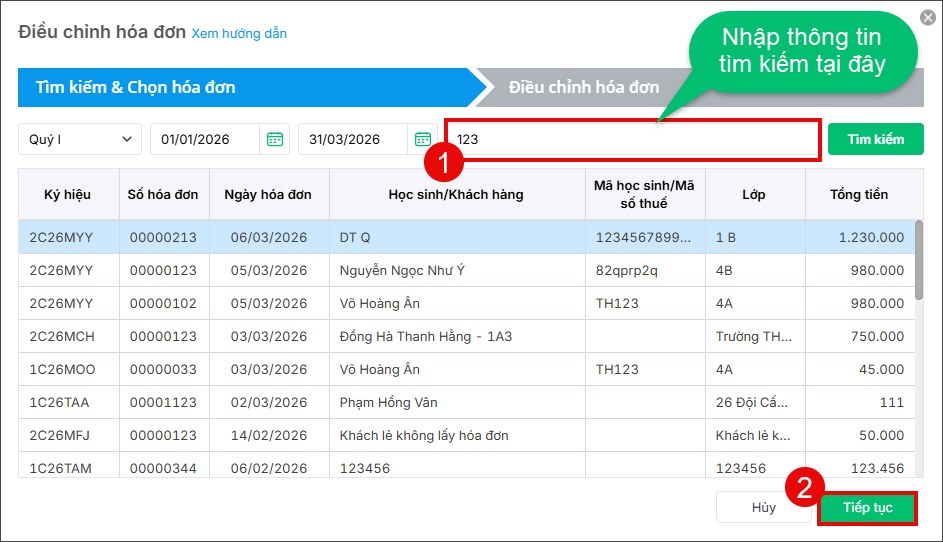The image size is (943, 542).
Task: Click the Ngày hóa đơn column header
Action: click(268, 194)
